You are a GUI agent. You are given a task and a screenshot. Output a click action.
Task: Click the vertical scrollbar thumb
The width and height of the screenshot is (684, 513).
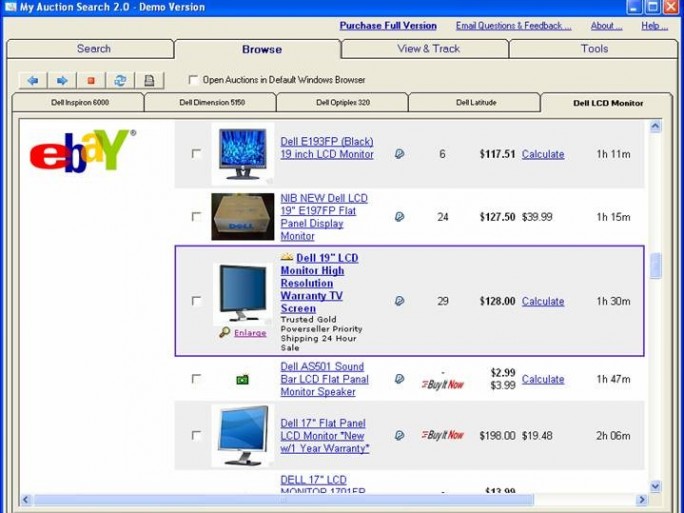pyautogui.click(x=655, y=265)
